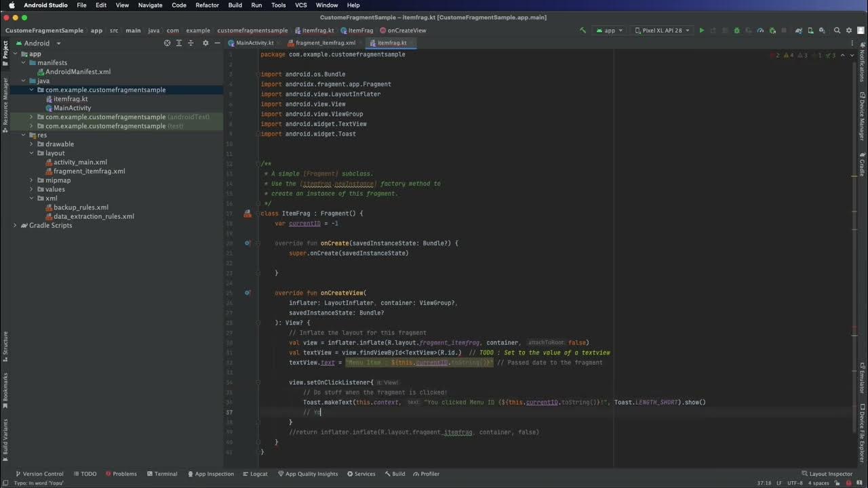Click the Apple menu icon

(12, 5)
